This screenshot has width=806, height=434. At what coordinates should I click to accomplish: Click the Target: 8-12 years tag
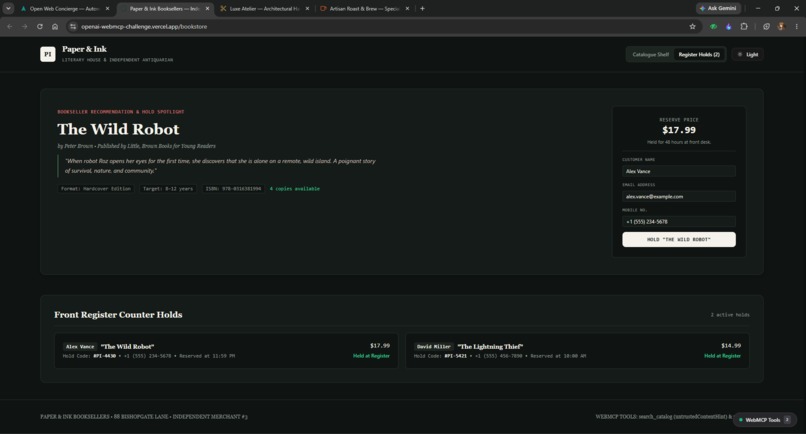coord(168,189)
